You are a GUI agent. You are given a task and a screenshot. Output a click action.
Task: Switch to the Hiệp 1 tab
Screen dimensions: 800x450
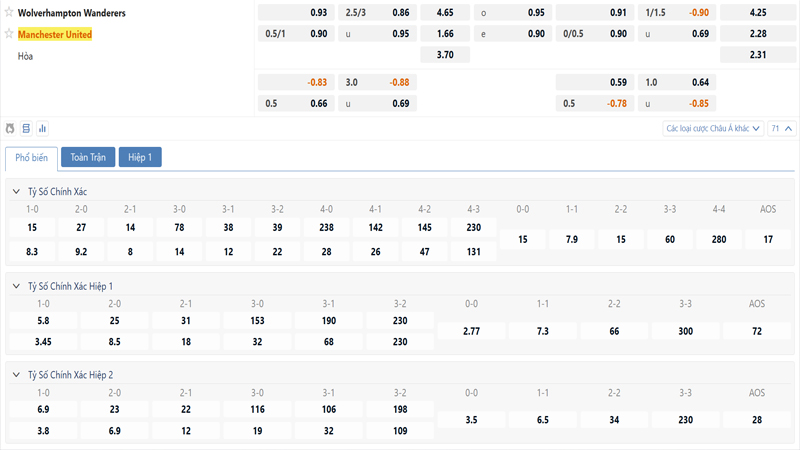coord(140,157)
